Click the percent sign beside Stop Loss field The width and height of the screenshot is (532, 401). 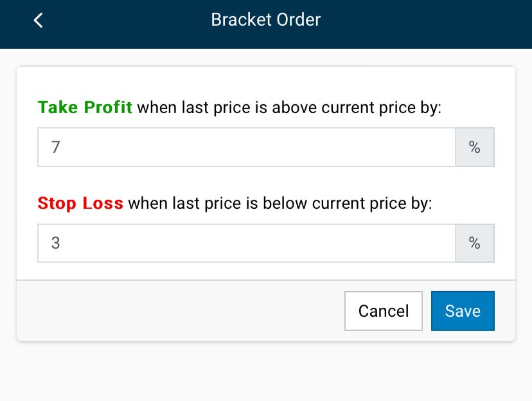tap(475, 243)
